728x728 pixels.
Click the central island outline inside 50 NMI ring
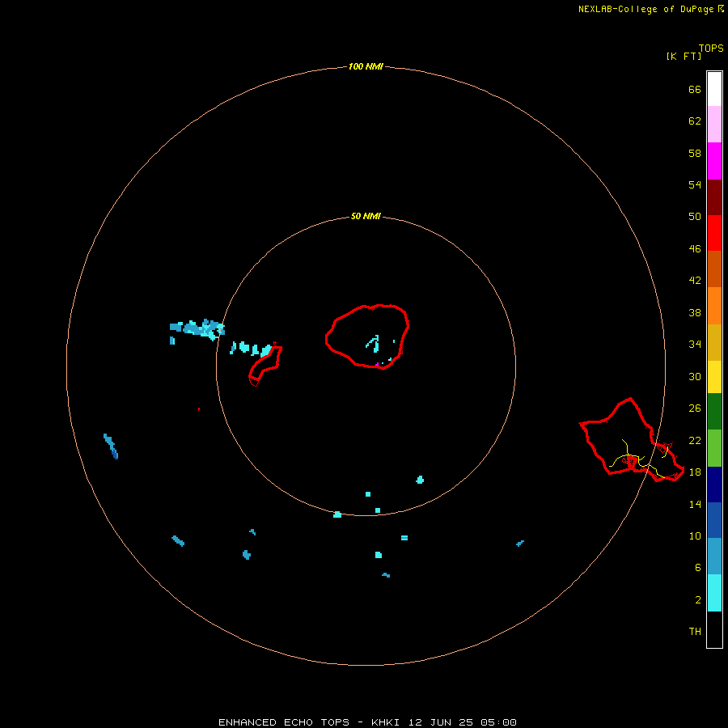366,336
